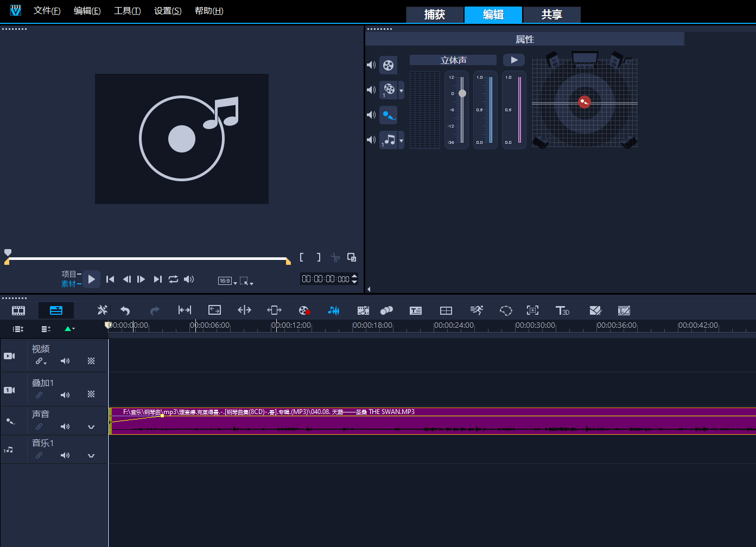
Task: Open the pan and zoom icon
Action: [x=532, y=310]
